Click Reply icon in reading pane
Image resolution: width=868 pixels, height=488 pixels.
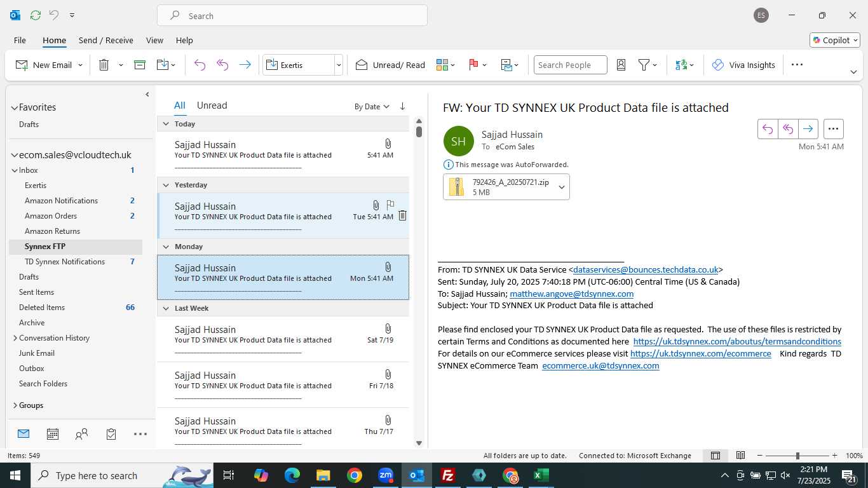pos(768,129)
